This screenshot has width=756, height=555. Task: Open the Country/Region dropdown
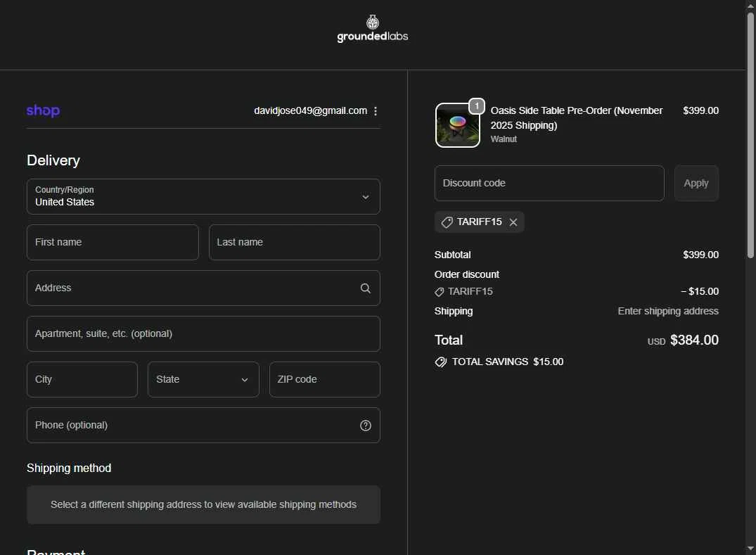click(x=203, y=197)
